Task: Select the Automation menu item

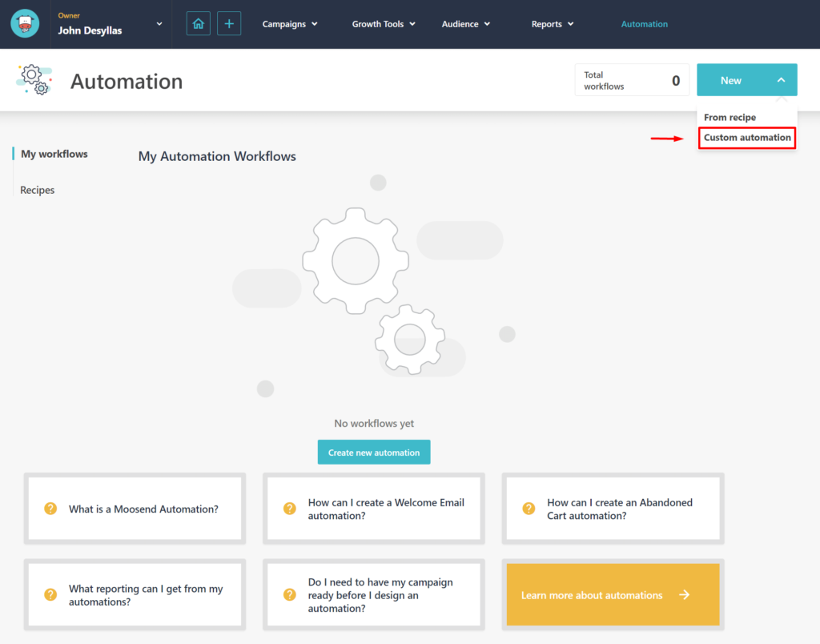Action: point(644,23)
